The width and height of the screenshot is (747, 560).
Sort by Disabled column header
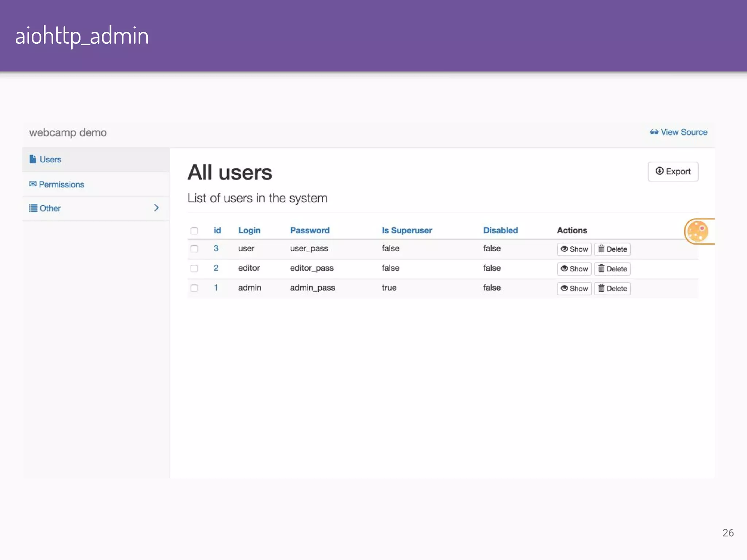point(500,230)
